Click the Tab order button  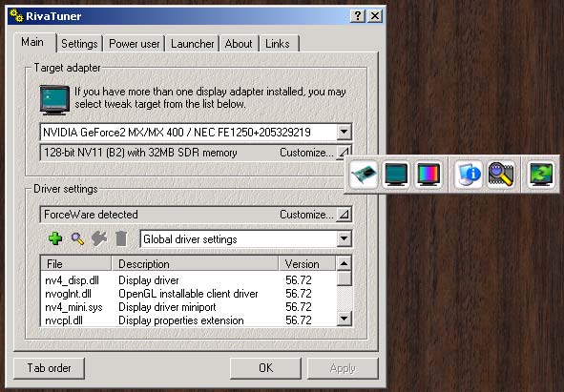pos(50,368)
